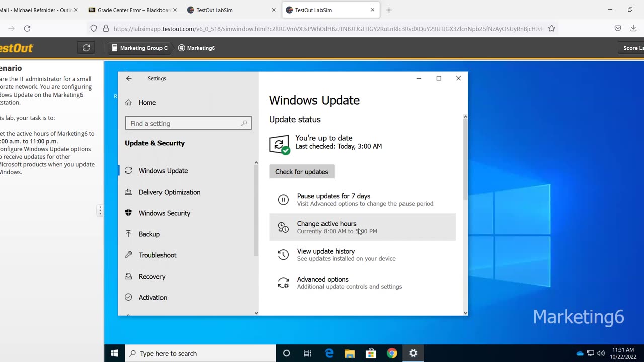644x362 pixels.
Task: Click the OneDrive cloud tray icon
Action: click(580, 353)
